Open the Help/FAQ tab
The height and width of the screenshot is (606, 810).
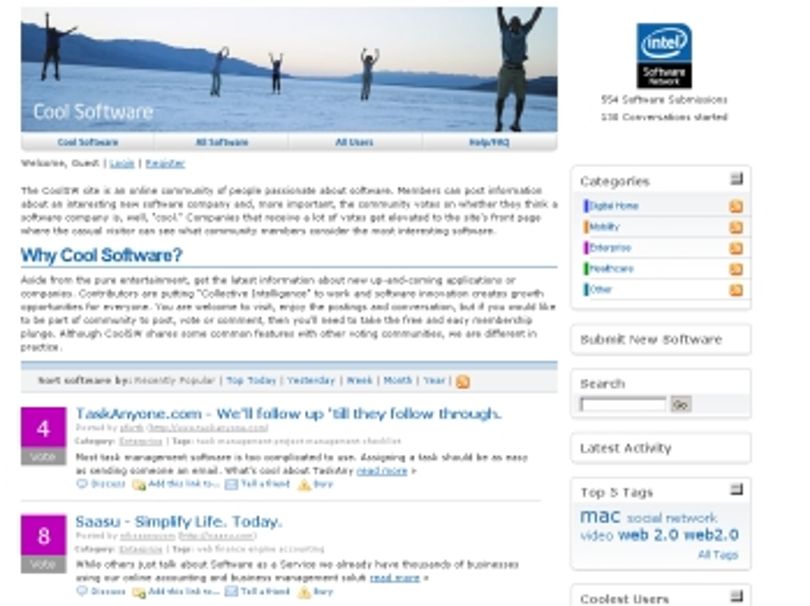[489, 142]
